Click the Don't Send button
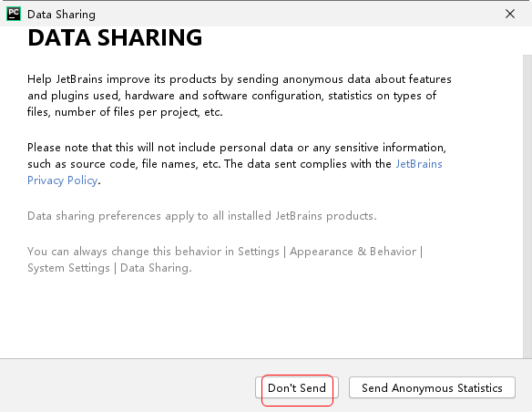The height and width of the screenshot is (412, 532). tap(297, 387)
